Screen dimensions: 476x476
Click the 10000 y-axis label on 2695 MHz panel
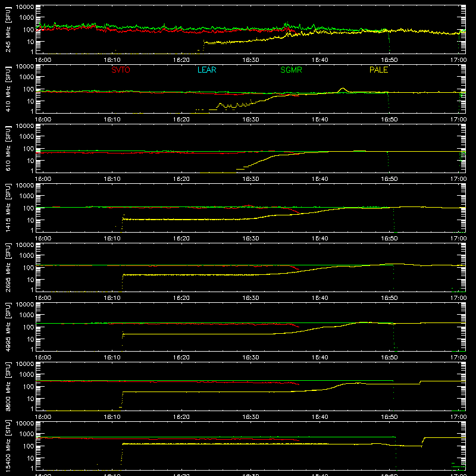pos(25,245)
